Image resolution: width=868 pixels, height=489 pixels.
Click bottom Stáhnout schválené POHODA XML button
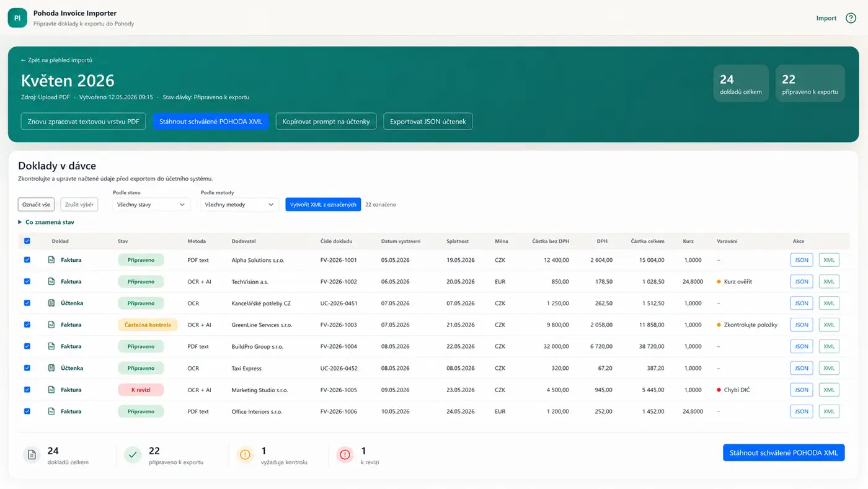pos(784,453)
